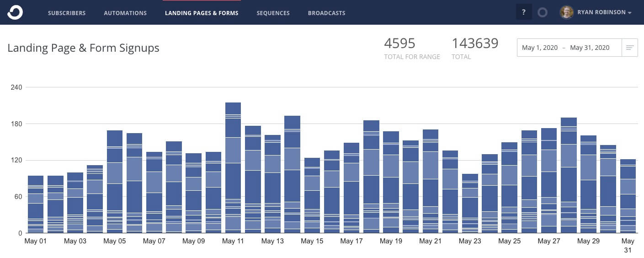
Task: Select the May 17 bar in the chart
Action: coord(351,188)
